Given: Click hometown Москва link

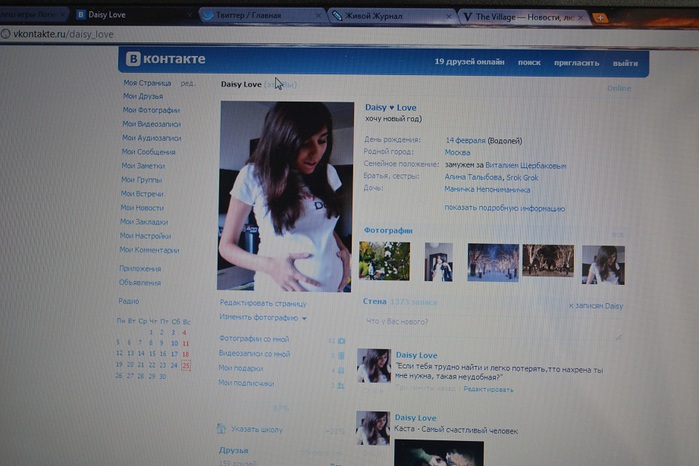Looking at the screenshot, I should pyautogui.click(x=457, y=153).
